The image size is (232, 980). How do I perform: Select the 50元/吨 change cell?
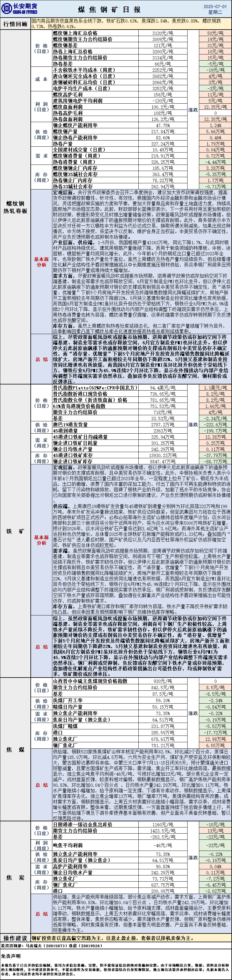[x=215, y=33]
